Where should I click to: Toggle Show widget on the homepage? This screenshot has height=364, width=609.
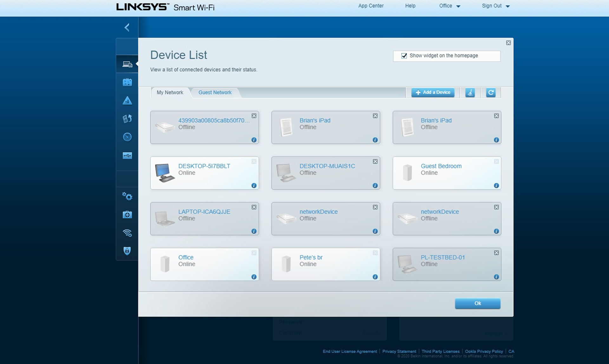tap(404, 55)
